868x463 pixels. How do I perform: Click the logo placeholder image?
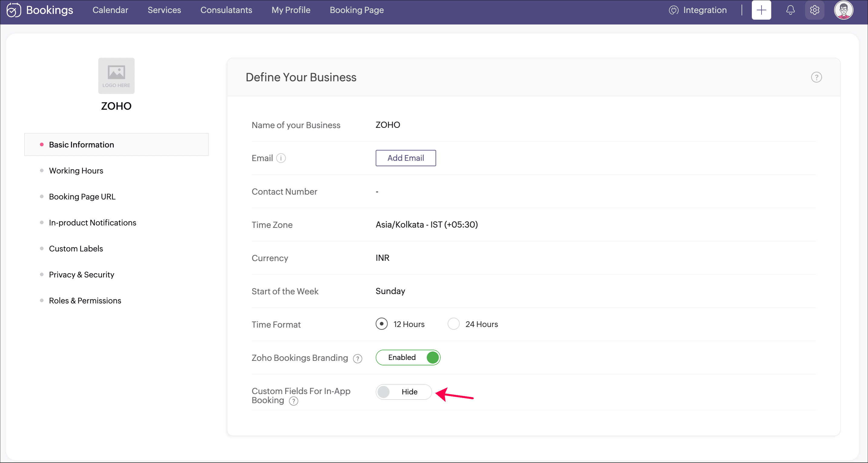pyautogui.click(x=116, y=76)
